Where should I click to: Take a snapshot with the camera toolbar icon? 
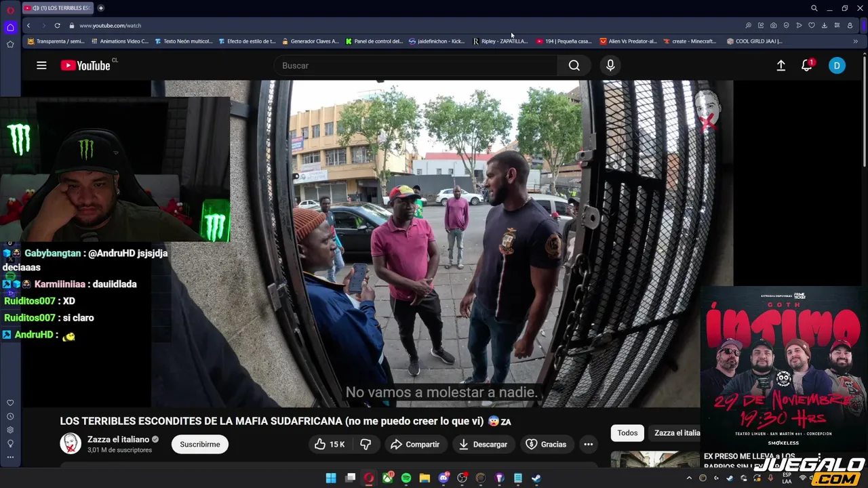[x=774, y=25]
